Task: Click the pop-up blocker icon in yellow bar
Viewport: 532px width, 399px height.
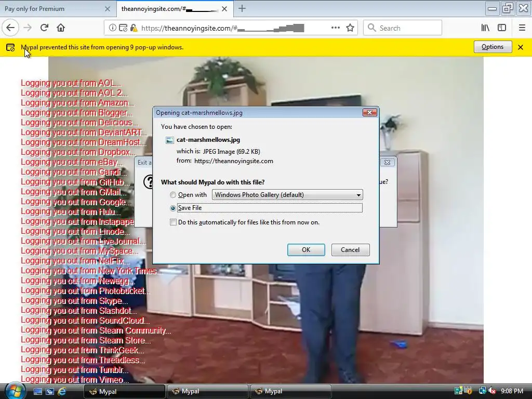Action: pos(10,47)
